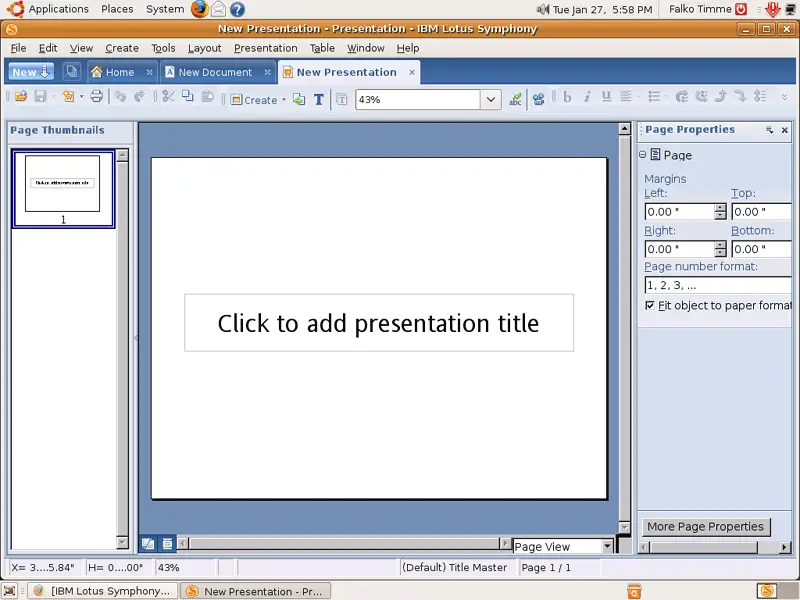Click the slide 1 thumbnail
This screenshot has height=600, width=800.
(63, 188)
